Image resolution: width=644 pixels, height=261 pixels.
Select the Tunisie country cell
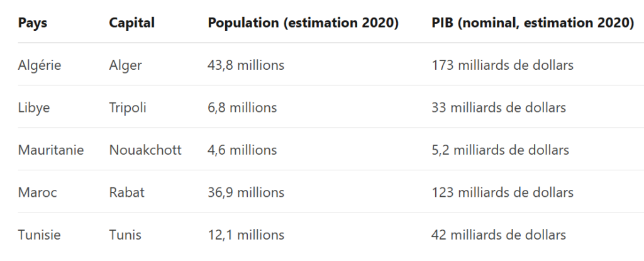tap(40, 235)
